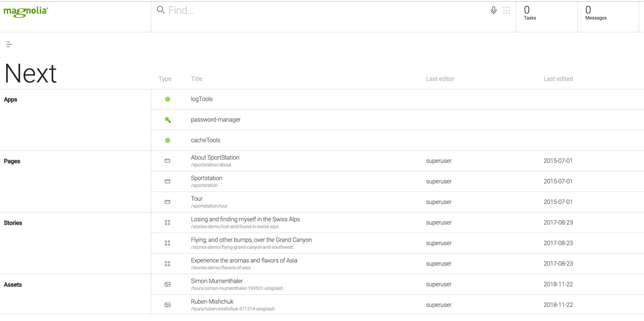Viewport: 644px width, 321px height.
Task: Type in the Find search field
Action: tap(324, 10)
